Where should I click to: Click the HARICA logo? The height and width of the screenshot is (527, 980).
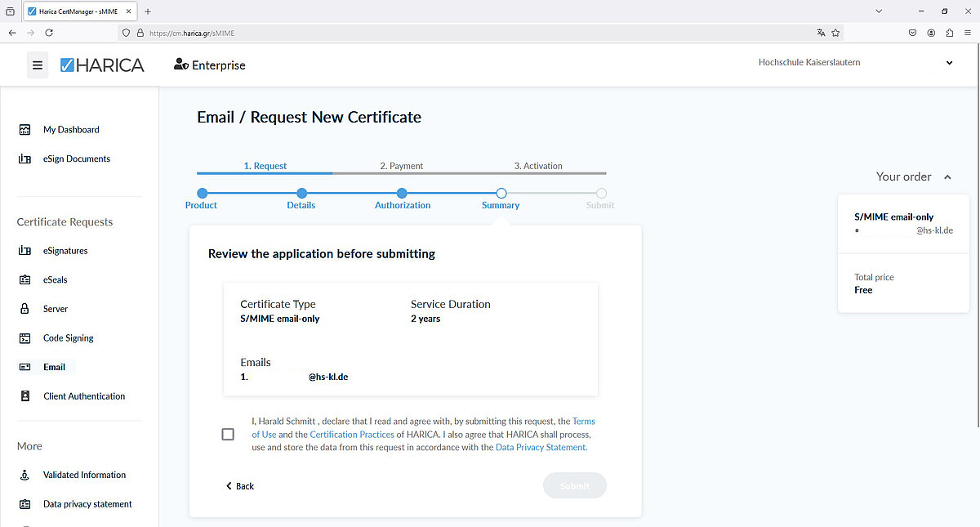(102, 65)
